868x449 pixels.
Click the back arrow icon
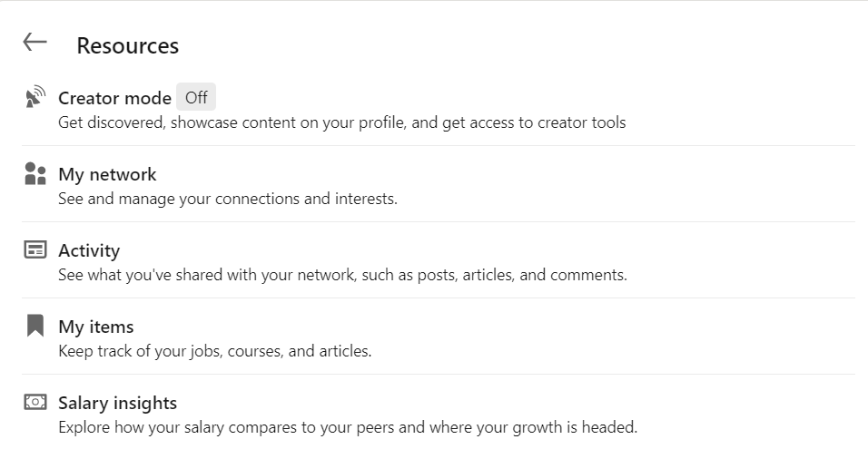[x=35, y=42]
